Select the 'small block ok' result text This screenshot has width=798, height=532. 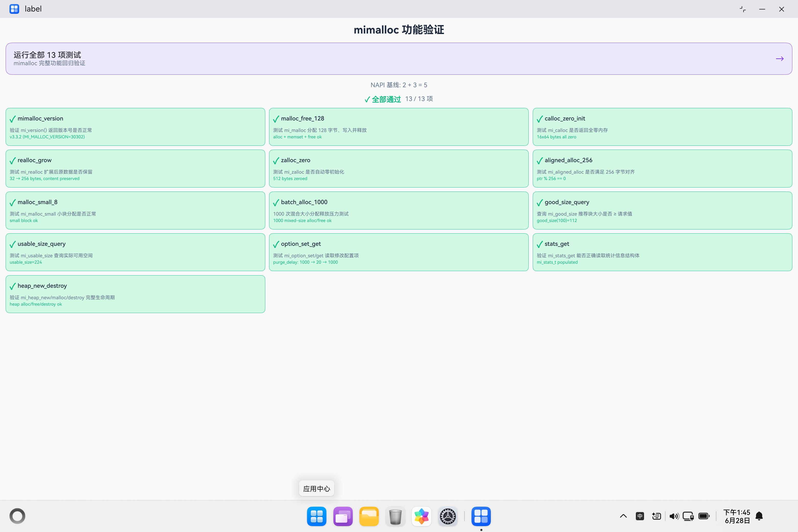(24, 220)
